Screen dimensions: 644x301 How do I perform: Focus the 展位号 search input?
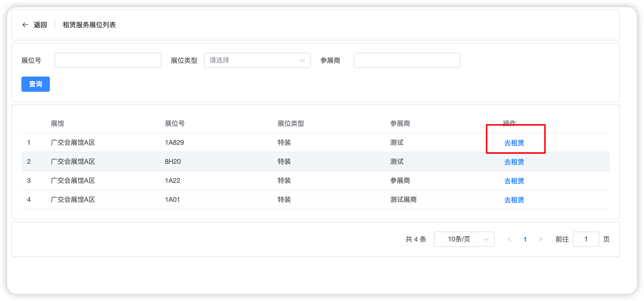(x=108, y=60)
